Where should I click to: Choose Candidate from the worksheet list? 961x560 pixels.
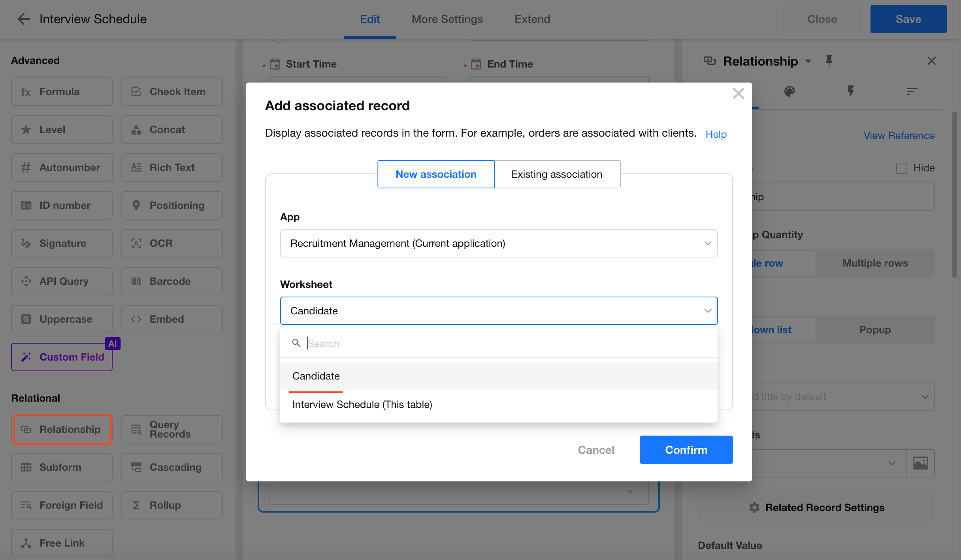pyautogui.click(x=499, y=376)
